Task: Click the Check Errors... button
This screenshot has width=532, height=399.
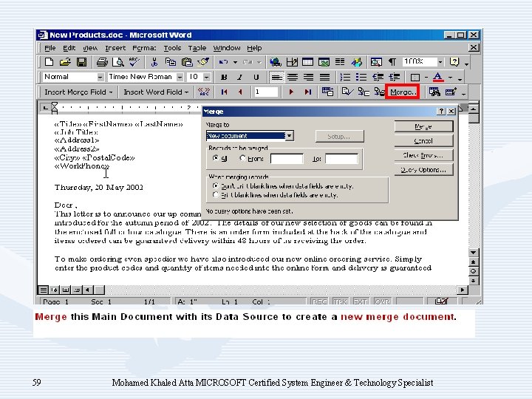Action: tap(424, 155)
